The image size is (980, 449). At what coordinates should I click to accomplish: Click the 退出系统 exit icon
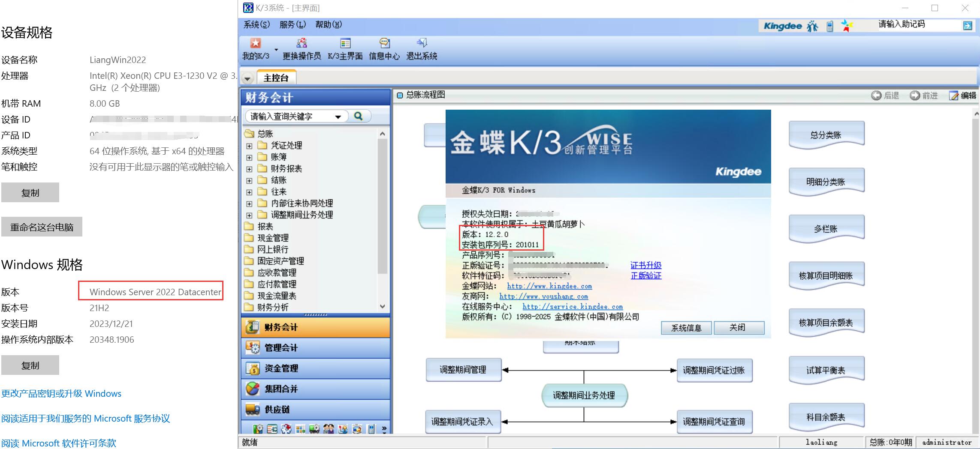coord(422,43)
